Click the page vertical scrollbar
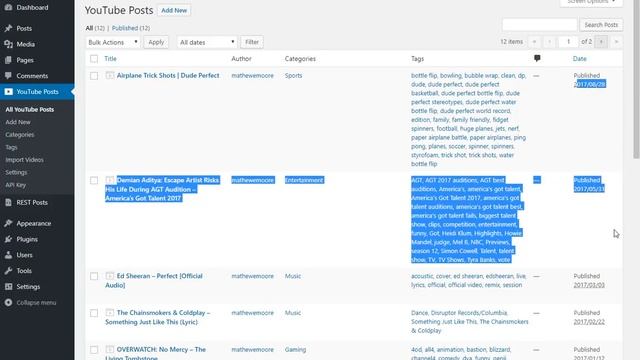640x360 pixels. coord(636,78)
